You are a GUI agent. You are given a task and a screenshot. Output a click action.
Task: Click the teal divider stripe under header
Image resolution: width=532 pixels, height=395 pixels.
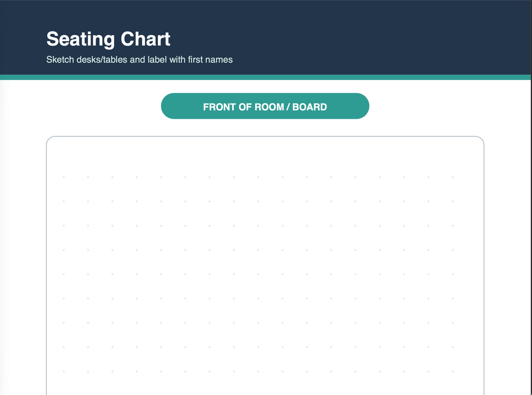pos(265,77)
